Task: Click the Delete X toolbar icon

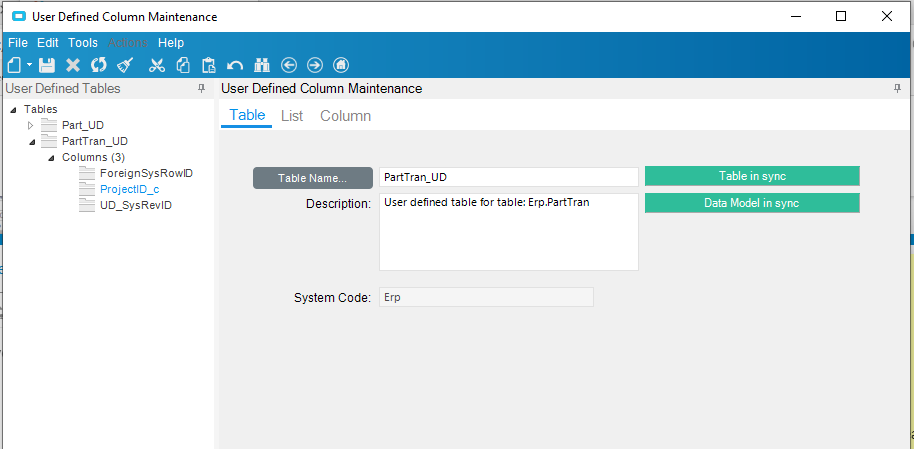Action: [73, 65]
